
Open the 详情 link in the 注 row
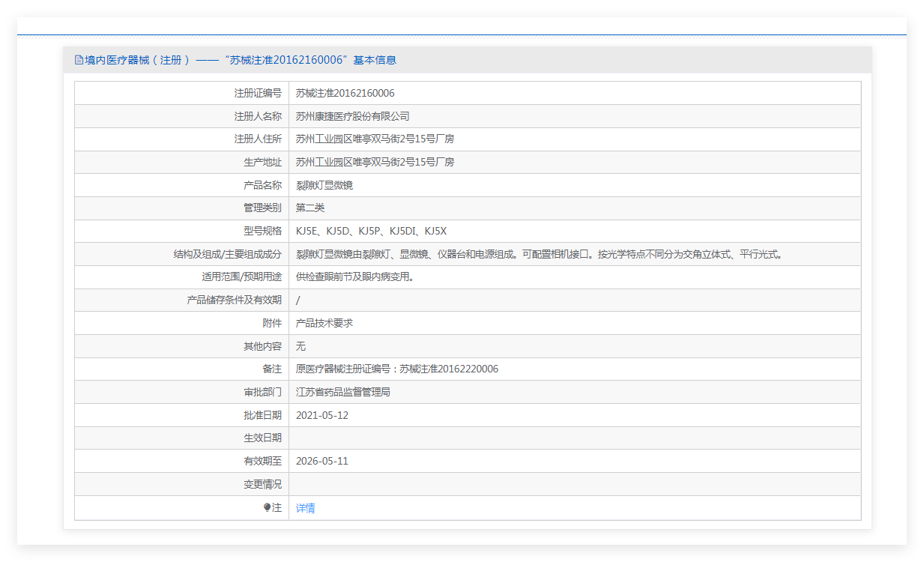pyautogui.click(x=306, y=508)
